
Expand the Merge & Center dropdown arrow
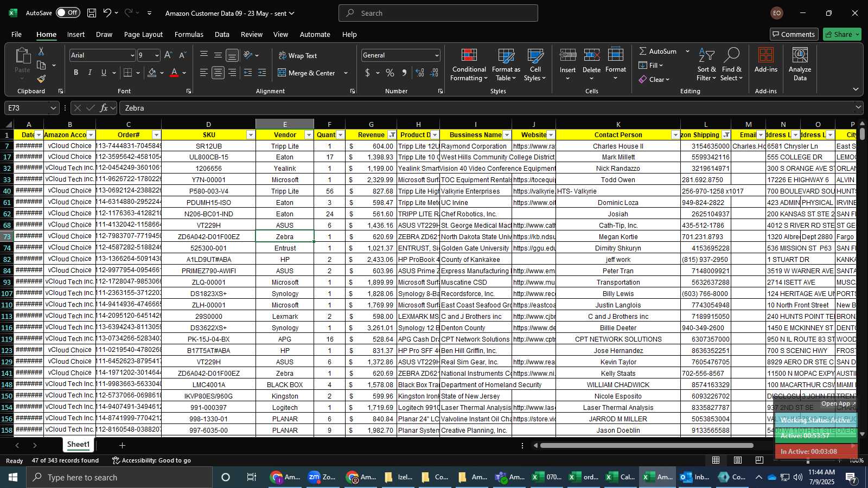pyautogui.click(x=346, y=73)
